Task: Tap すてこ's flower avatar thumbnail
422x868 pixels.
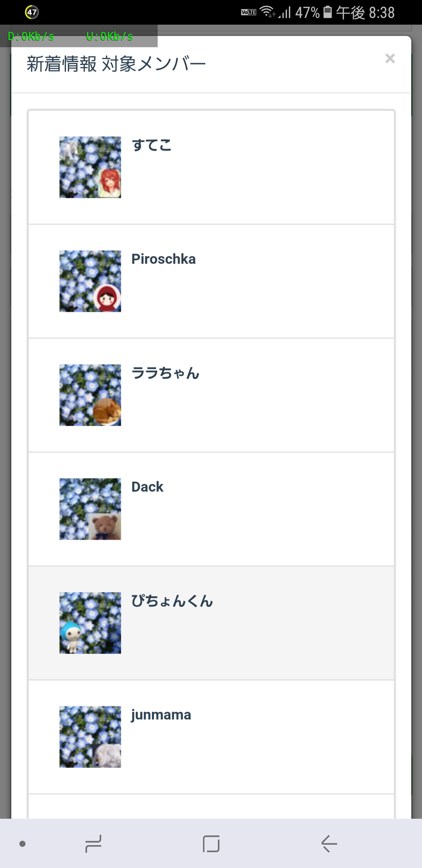Action: 90,167
